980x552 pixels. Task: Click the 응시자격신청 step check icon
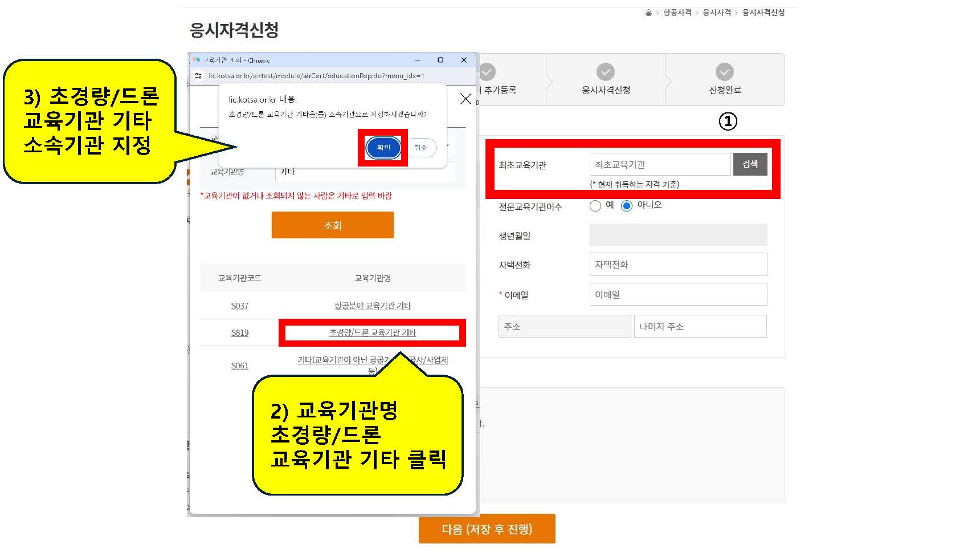606,72
